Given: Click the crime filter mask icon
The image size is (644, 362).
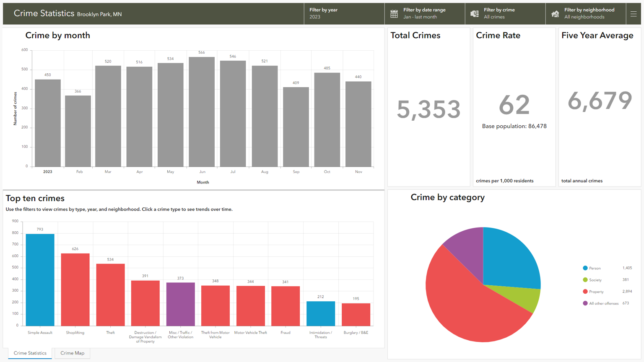Looking at the screenshot, I should point(475,14).
